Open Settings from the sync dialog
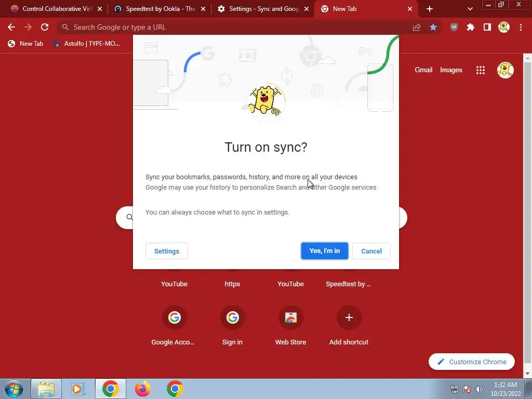Viewport: 532px width, 399px height. click(167, 251)
